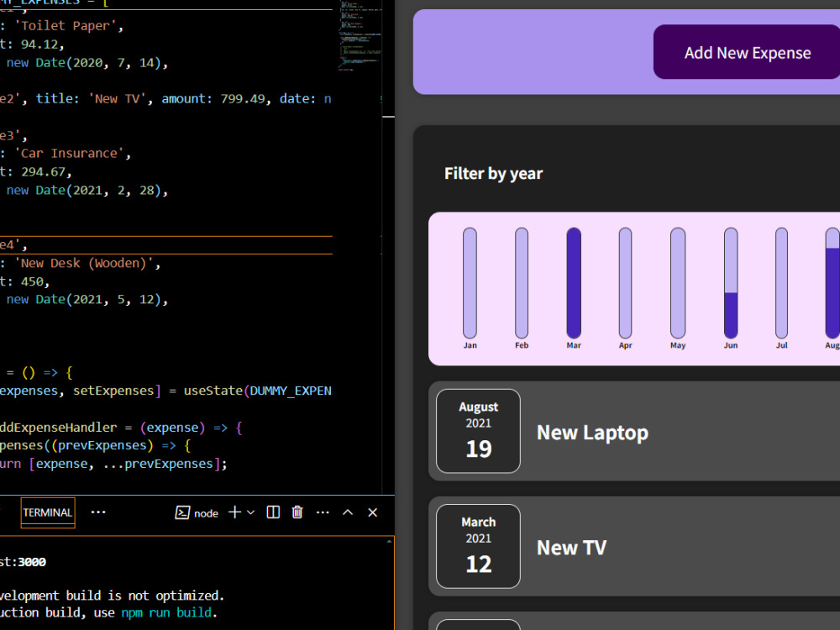
Task: Click 'Toilet Paper' string in code
Action: 66,26
